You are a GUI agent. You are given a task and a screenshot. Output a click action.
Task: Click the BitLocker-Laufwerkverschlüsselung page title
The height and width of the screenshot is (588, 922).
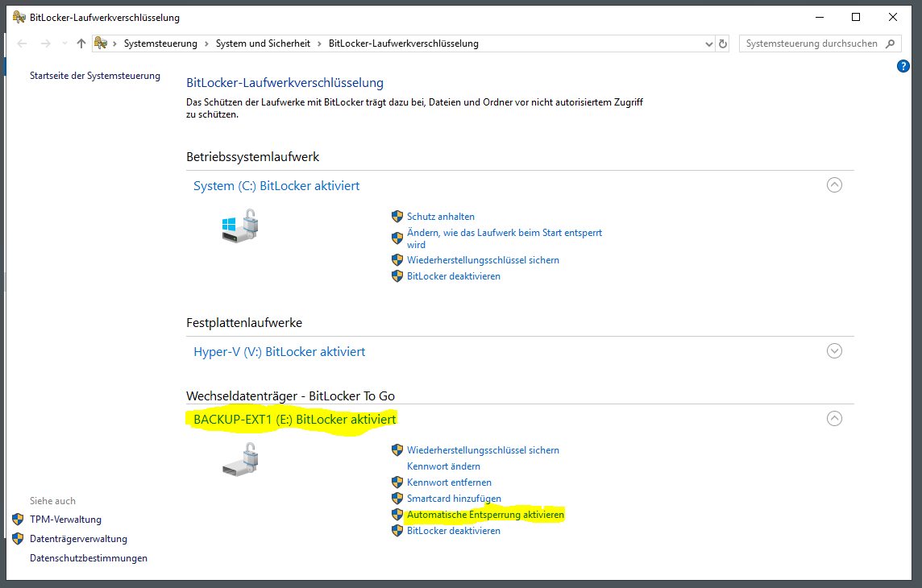(284, 83)
